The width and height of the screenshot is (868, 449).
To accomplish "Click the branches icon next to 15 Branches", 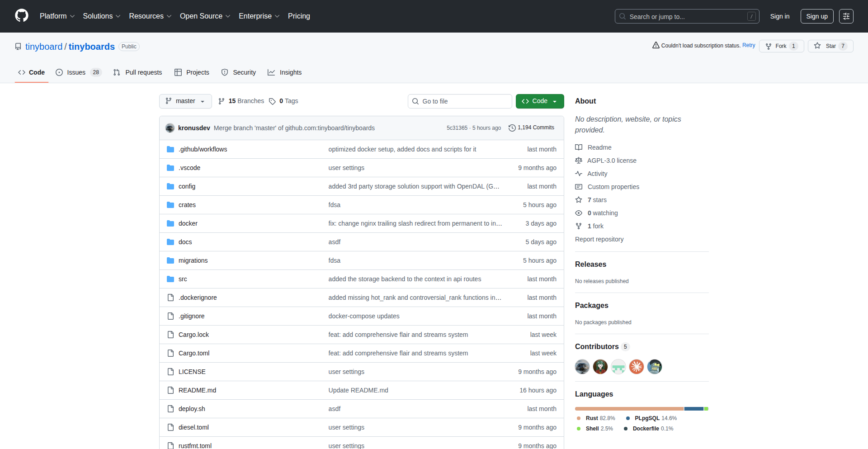I will pyautogui.click(x=222, y=101).
